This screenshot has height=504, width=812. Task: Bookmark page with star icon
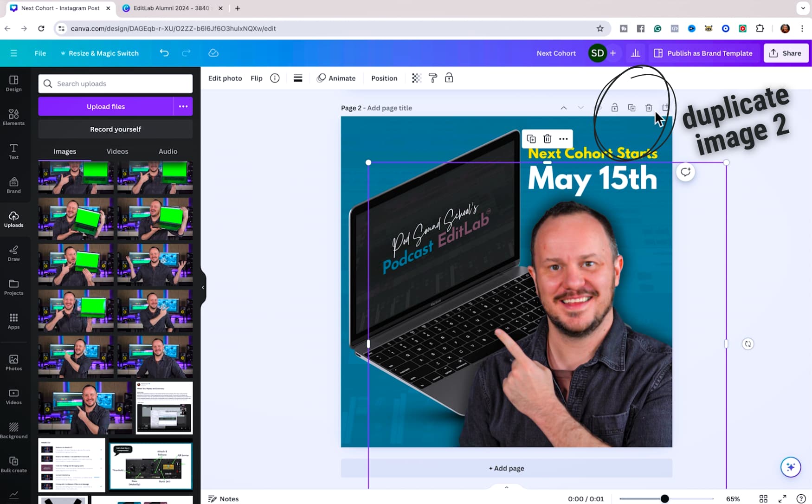600,28
